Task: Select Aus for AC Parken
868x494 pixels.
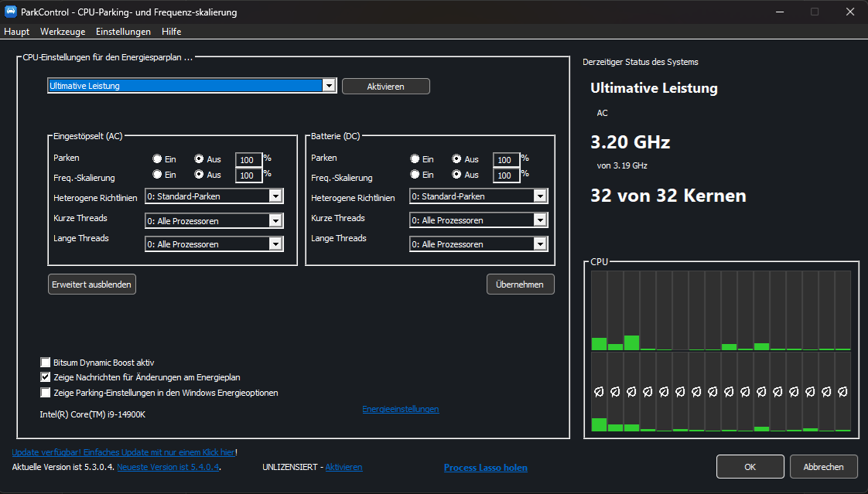Action: click(x=199, y=158)
